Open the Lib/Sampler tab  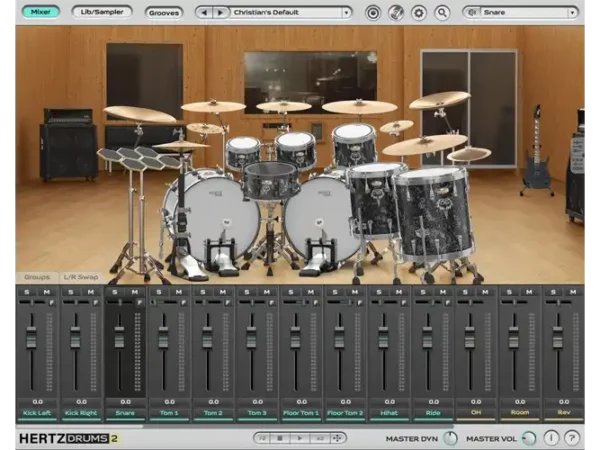tap(102, 12)
